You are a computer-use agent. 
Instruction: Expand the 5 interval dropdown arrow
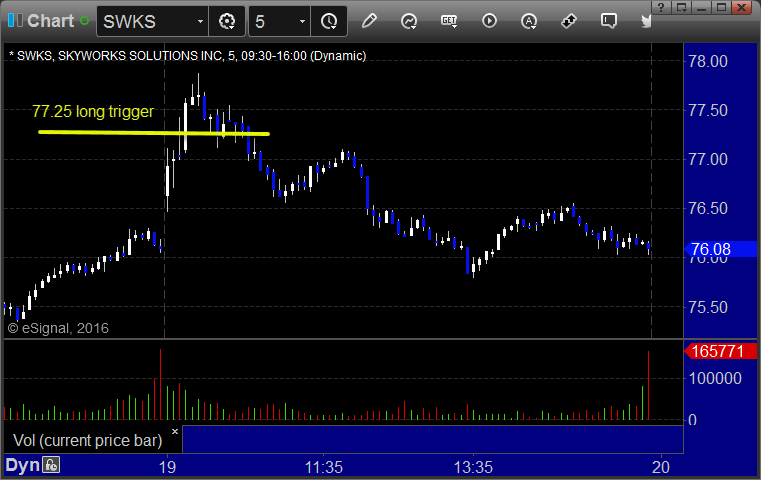302,21
